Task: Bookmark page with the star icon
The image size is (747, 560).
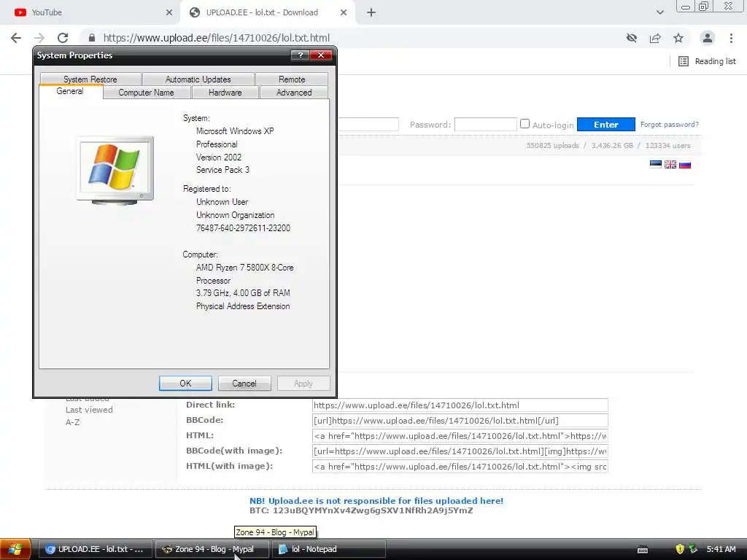Action: [x=678, y=38]
